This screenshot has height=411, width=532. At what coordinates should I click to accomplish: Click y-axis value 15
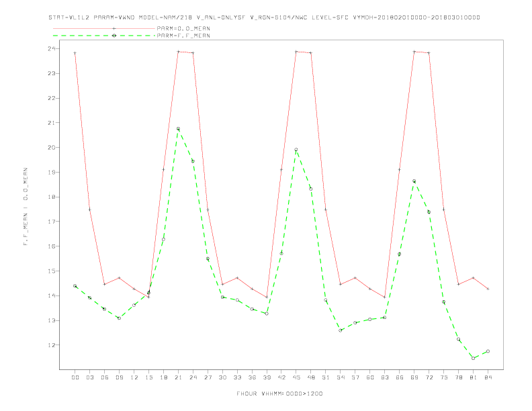[x=52, y=271]
